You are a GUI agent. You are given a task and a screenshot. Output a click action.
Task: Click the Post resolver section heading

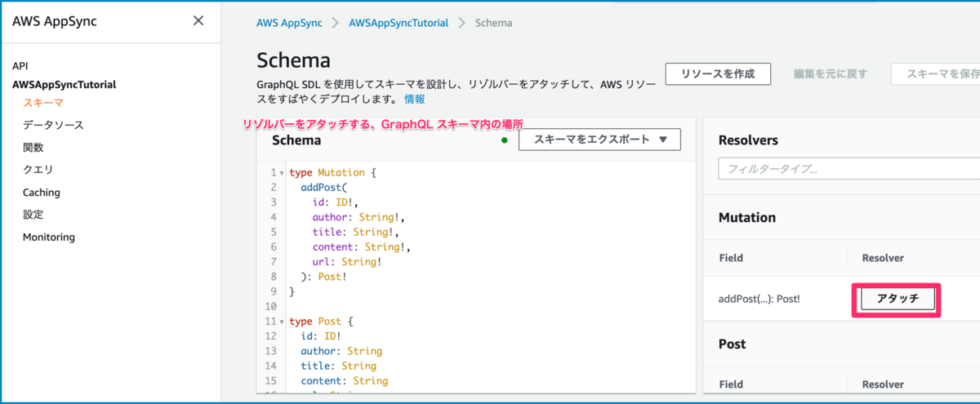(733, 344)
